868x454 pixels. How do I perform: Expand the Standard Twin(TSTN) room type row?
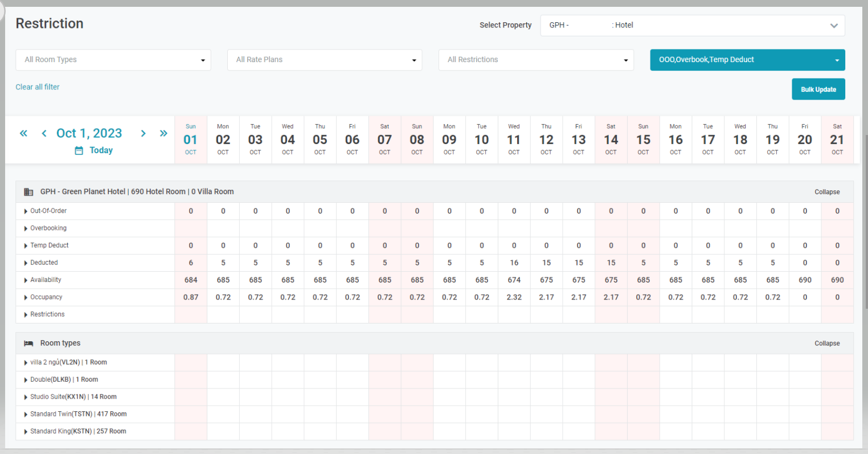tap(26, 415)
